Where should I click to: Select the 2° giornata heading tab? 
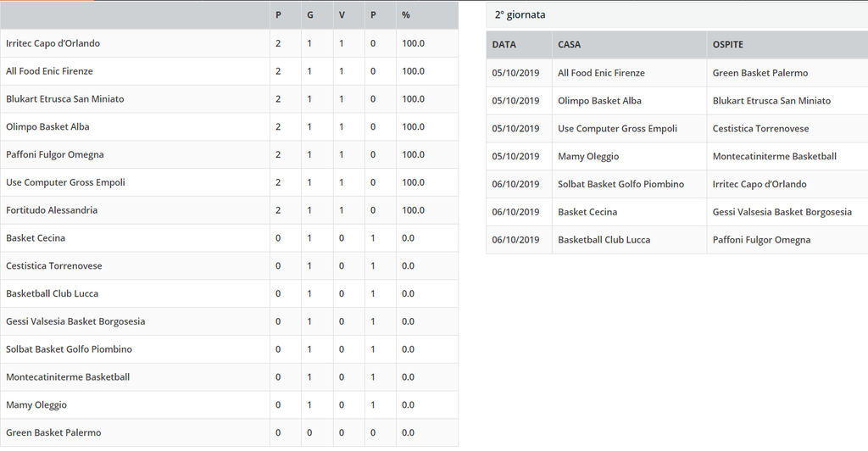(520, 15)
